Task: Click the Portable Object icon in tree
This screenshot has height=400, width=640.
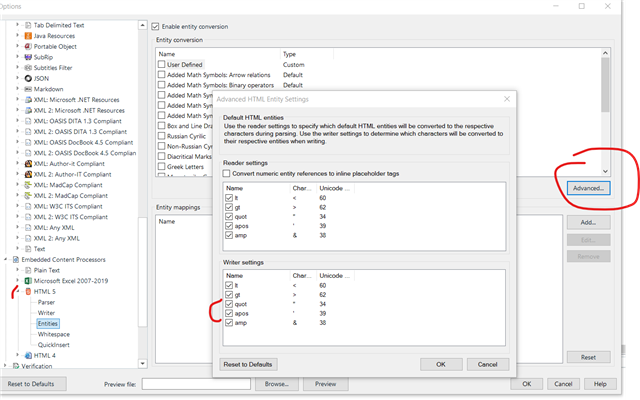Action: coord(28,47)
